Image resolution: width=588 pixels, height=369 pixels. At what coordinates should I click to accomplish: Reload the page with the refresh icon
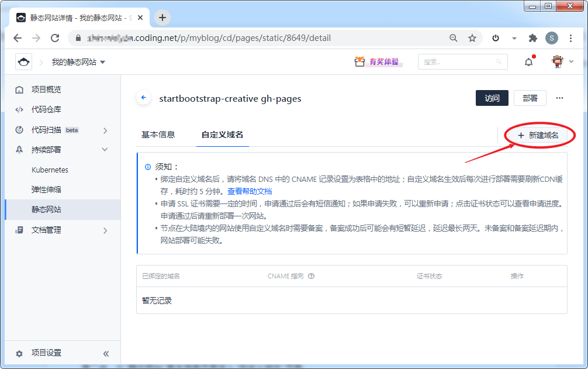coord(55,38)
